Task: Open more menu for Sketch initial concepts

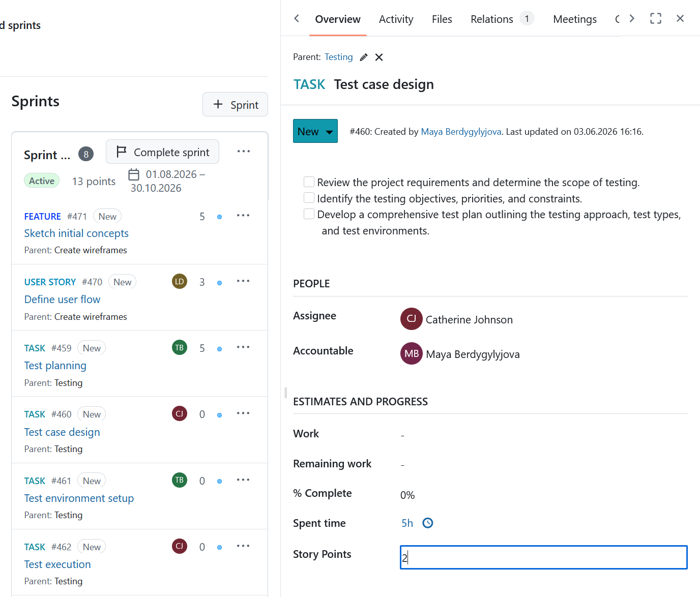Action: [x=243, y=216]
